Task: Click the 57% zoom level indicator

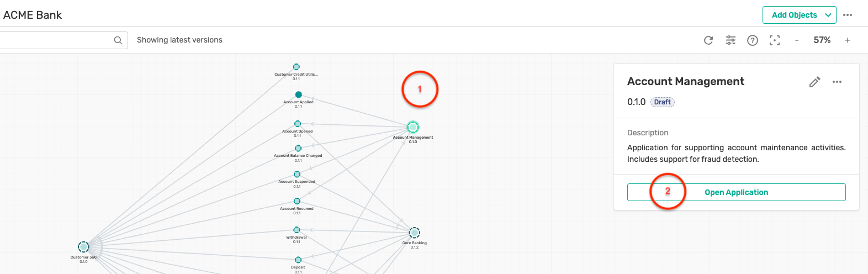Action: click(x=822, y=40)
